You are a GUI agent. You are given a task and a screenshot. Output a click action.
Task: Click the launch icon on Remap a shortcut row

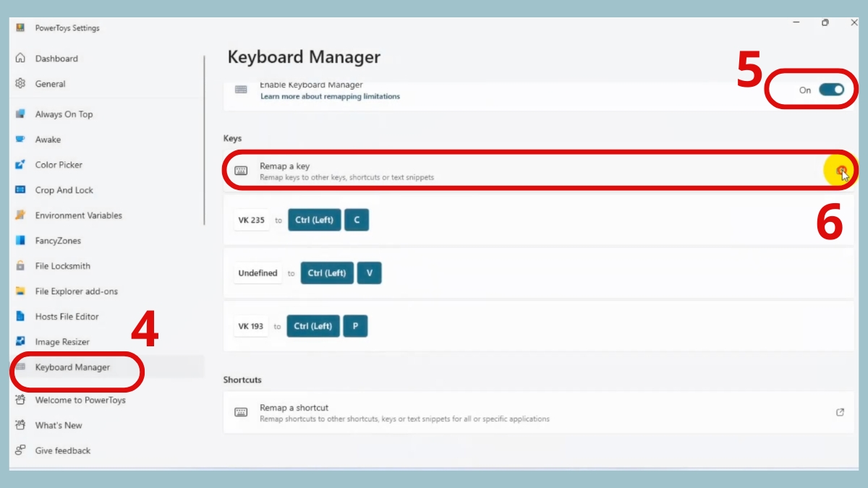(839, 411)
